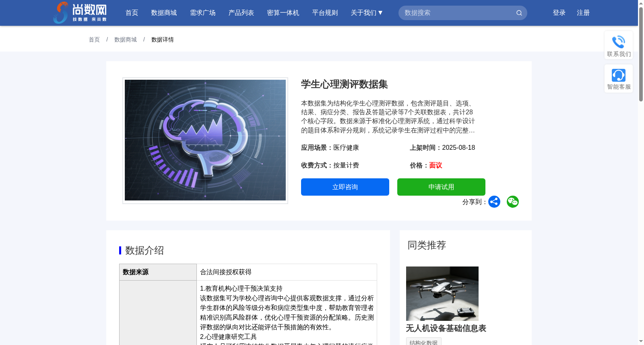This screenshot has width=644, height=345.
Task: Click the 立即咨询 button
Action: pos(345,187)
